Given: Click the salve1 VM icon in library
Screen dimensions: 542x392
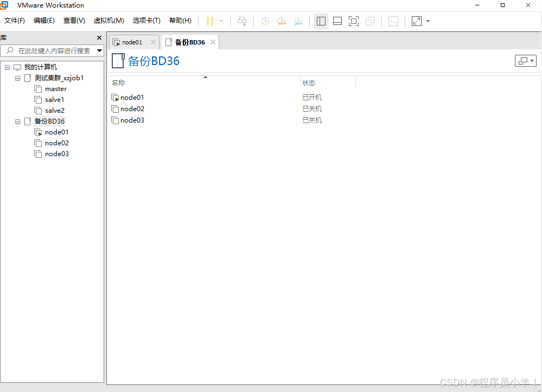Looking at the screenshot, I should click(x=38, y=100).
